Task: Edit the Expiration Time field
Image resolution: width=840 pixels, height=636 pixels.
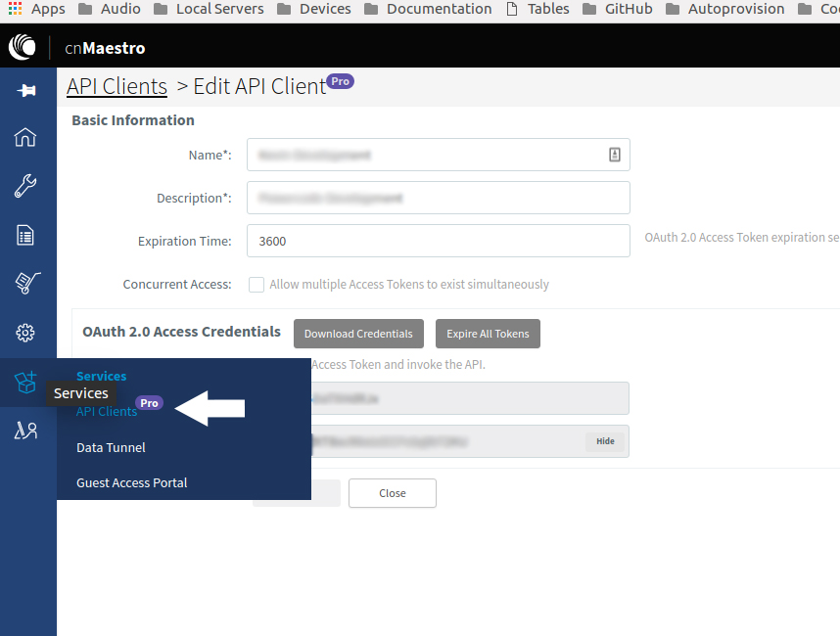Action: click(x=439, y=241)
